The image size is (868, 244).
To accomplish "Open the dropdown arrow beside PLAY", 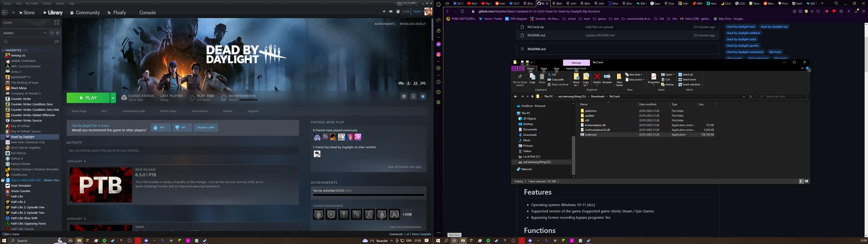I will [x=113, y=98].
